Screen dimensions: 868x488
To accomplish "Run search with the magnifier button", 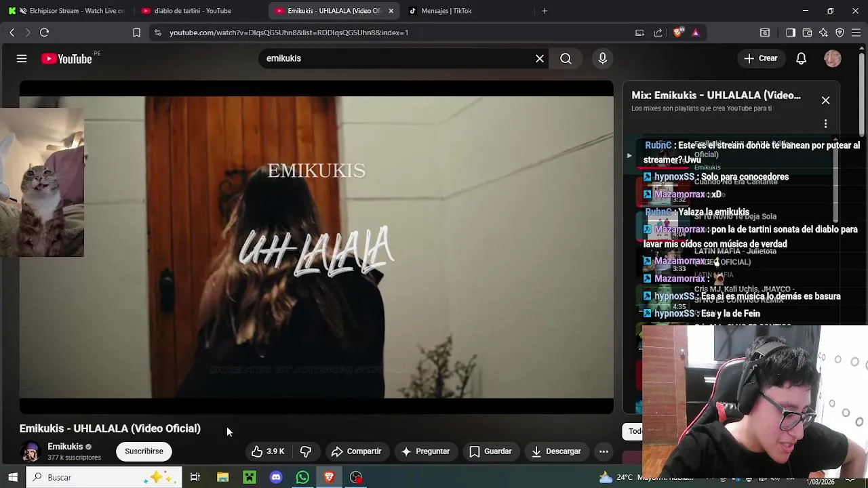I will [566, 59].
